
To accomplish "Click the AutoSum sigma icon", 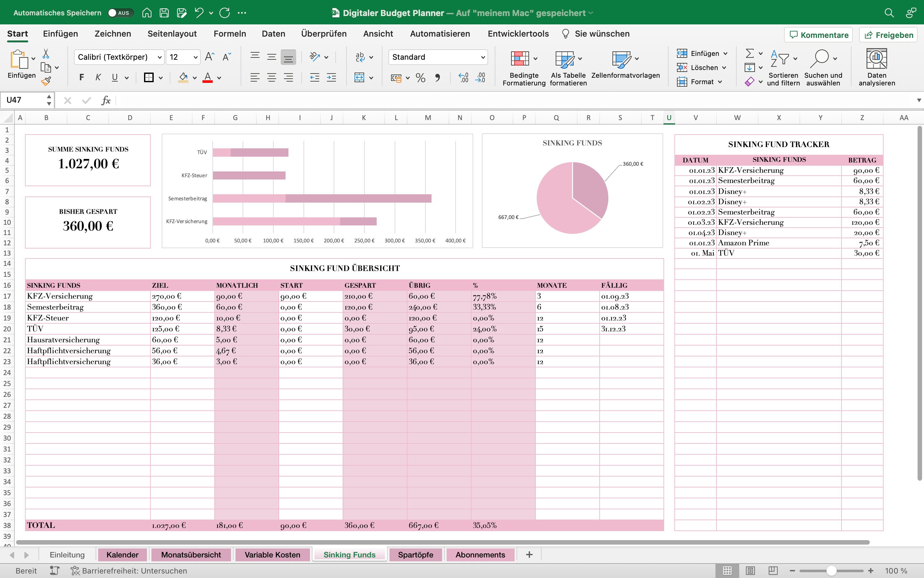I will coord(750,53).
